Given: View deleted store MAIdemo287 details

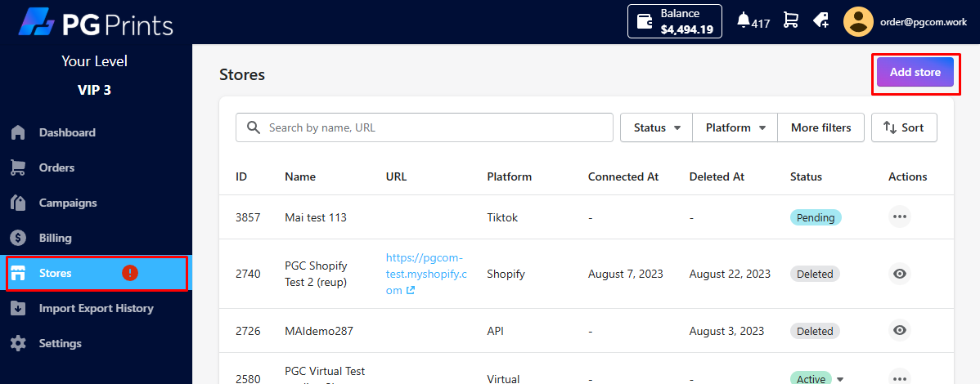Looking at the screenshot, I should 900,331.
